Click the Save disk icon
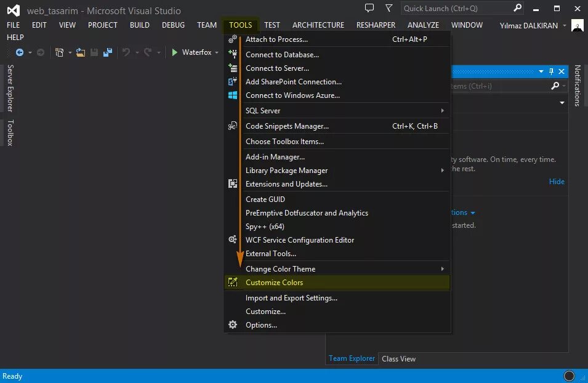588x383 pixels. [94, 52]
